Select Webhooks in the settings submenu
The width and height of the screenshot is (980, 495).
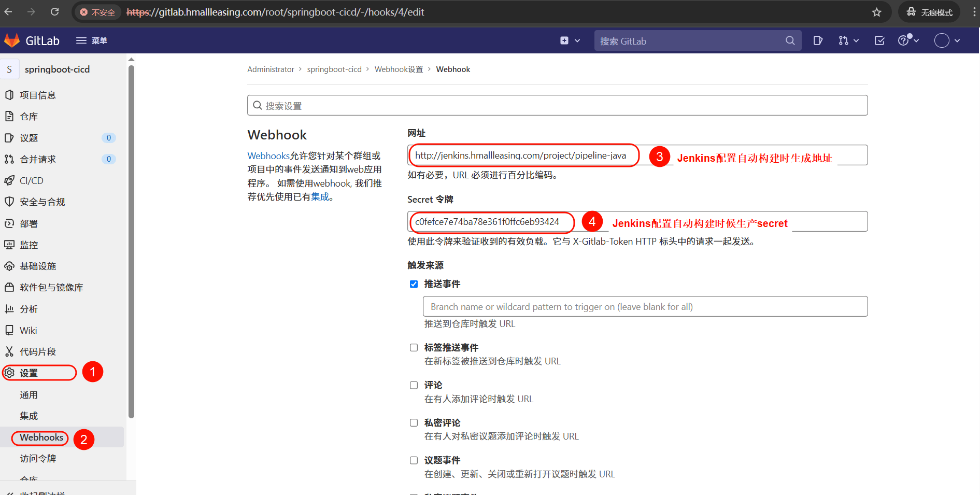point(41,437)
